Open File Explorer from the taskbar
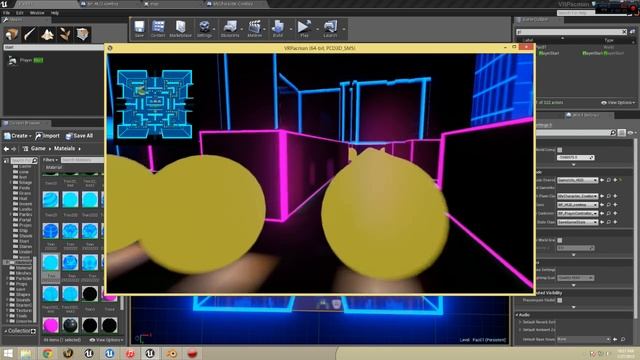Image resolution: width=640 pixels, height=360 pixels. click(x=26, y=353)
